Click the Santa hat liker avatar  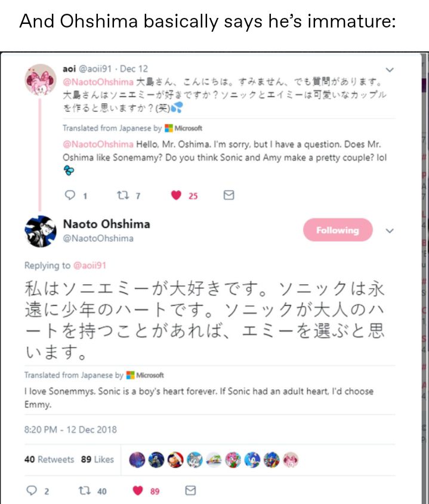point(175,460)
